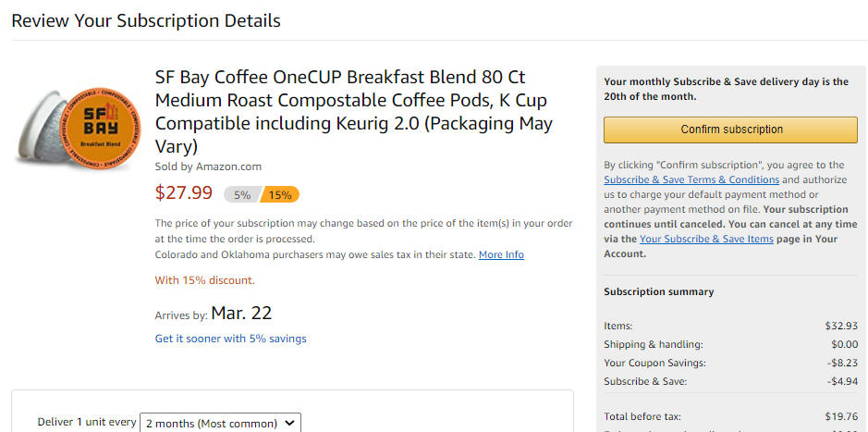This screenshot has height=432, width=868.
Task: Select the 15% discount tier badge
Action: [x=280, y=194]
